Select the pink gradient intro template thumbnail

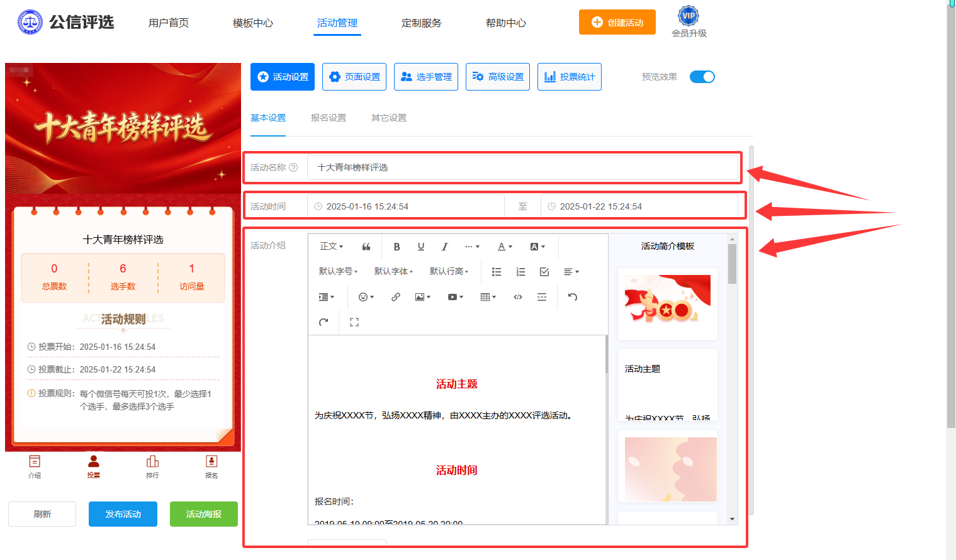tap(668, 467)
